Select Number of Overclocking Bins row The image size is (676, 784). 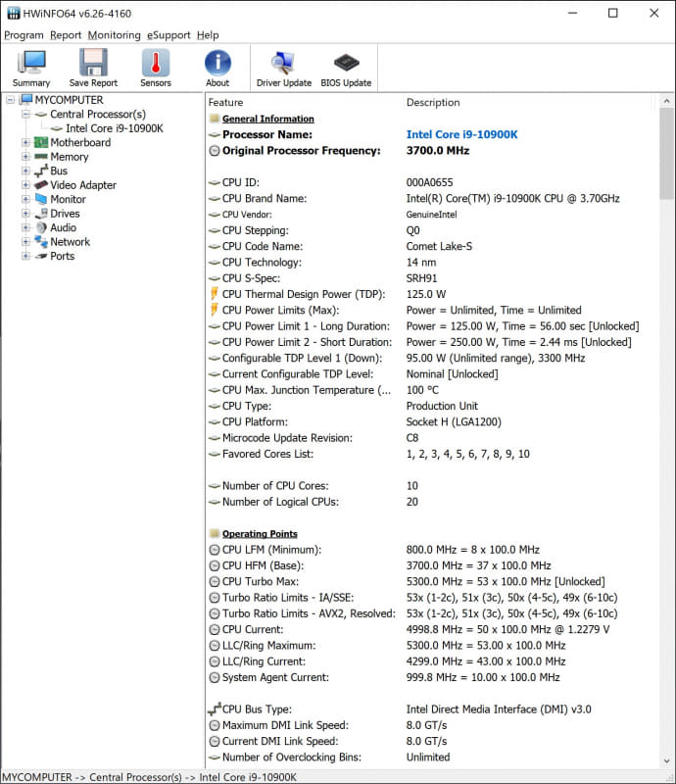pyautogui.click(x=432, y=757)
